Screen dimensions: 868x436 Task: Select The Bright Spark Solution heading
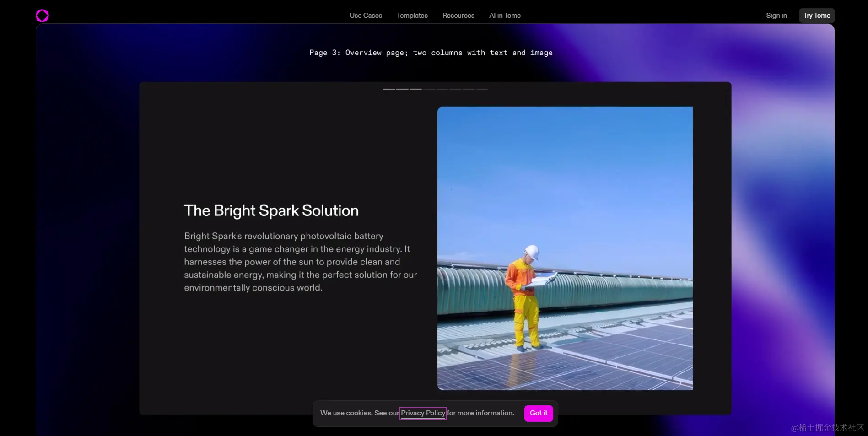(x=271, y=210)
